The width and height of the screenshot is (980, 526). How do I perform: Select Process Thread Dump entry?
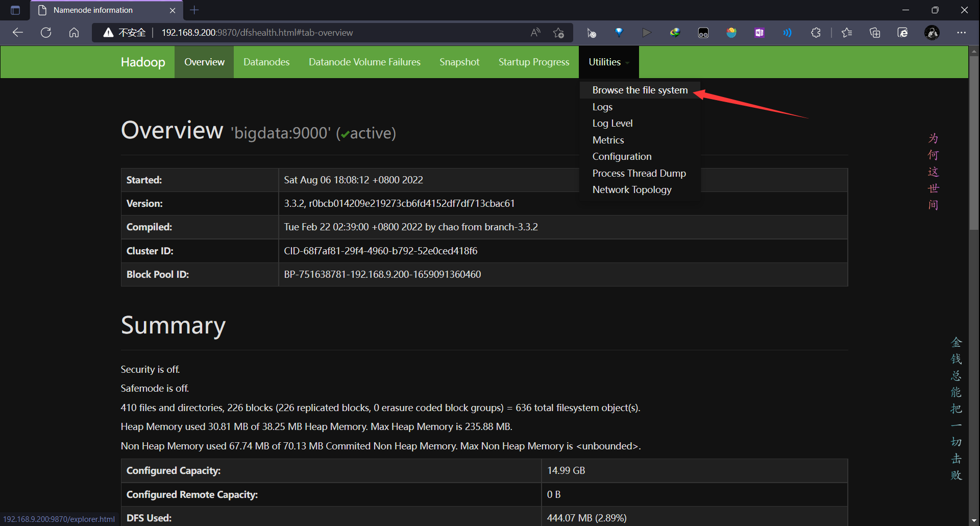point(640,173)
